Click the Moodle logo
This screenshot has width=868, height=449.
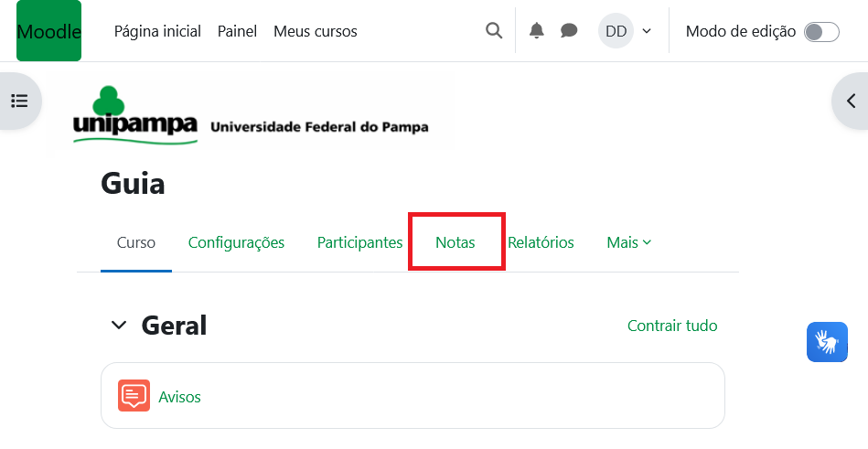tap(48, 31)
